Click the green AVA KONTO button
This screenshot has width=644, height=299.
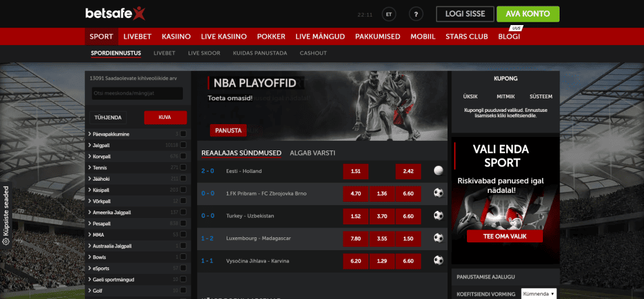[x=528, y=14]
